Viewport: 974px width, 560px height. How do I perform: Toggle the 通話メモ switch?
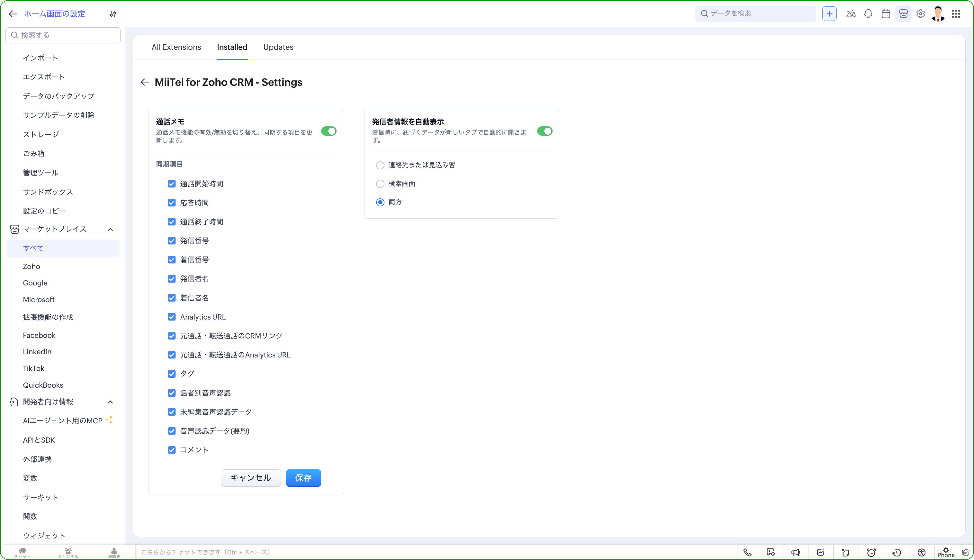tap(329, 131)
